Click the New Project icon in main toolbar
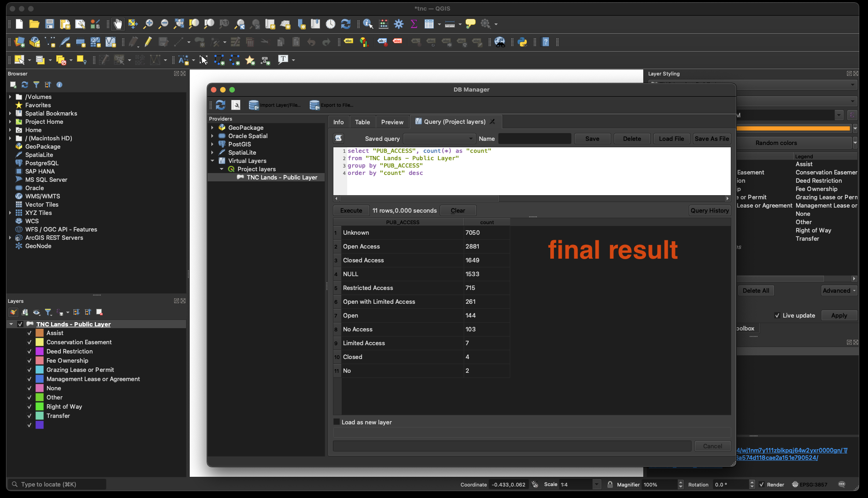The height and width of the screenshot is (498, 868). (x=19, y=24)
